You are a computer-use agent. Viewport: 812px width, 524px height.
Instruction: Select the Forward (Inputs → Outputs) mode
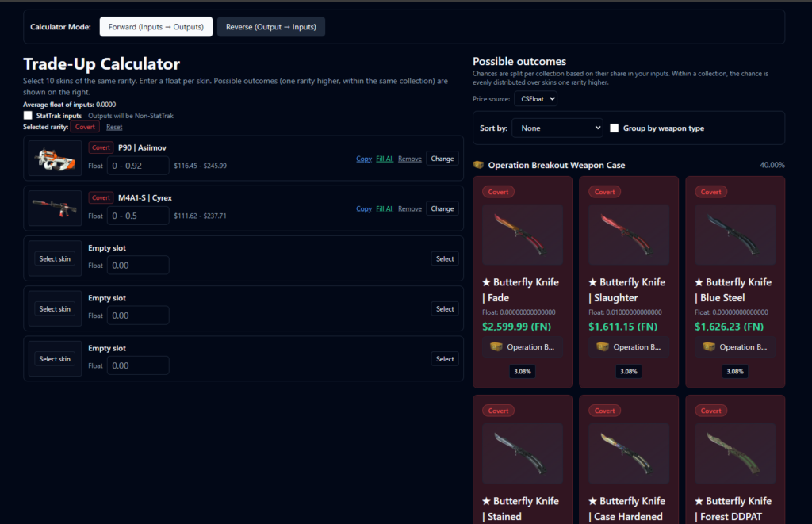click(x=155, y=26)
